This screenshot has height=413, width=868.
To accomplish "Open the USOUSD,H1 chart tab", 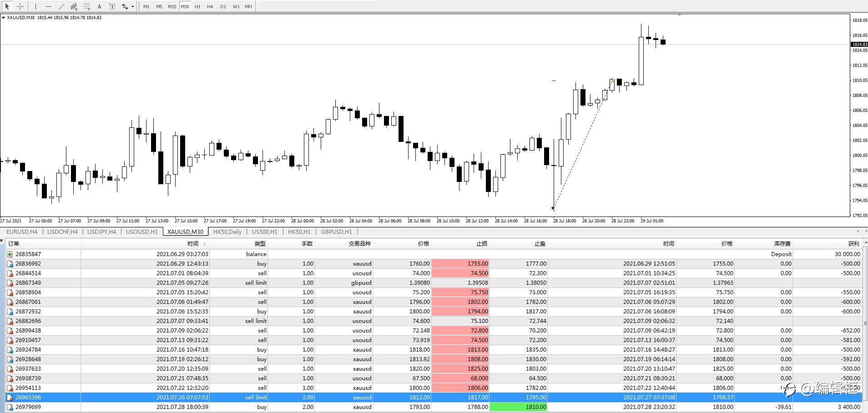I will pyautogui.click(x=142, y=232).
